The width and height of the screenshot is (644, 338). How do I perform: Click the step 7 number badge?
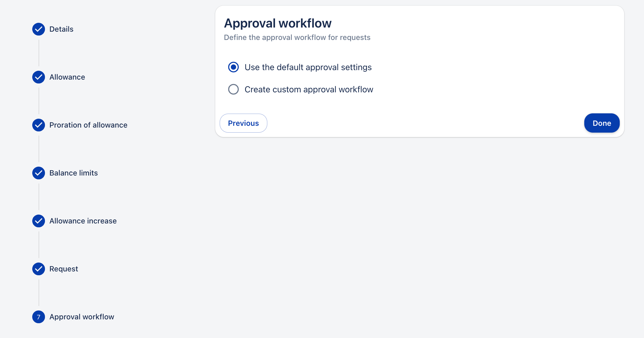point(38,317)
